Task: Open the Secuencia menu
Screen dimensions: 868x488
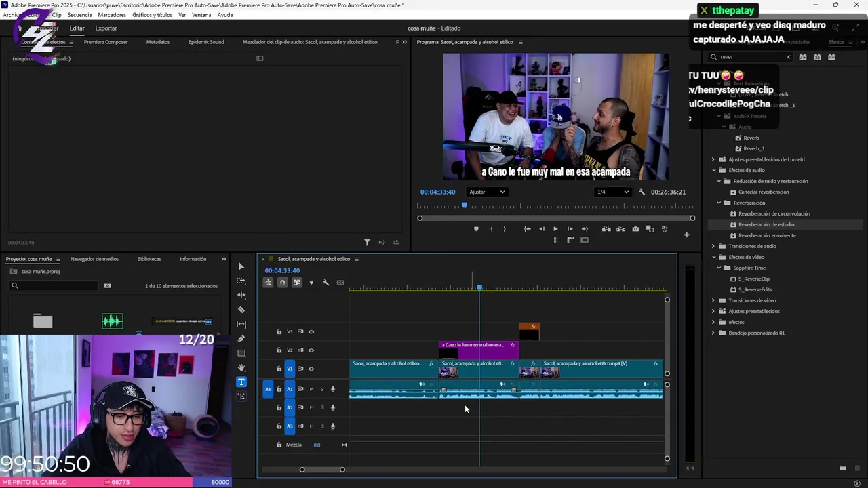Action: pos(79,15)
